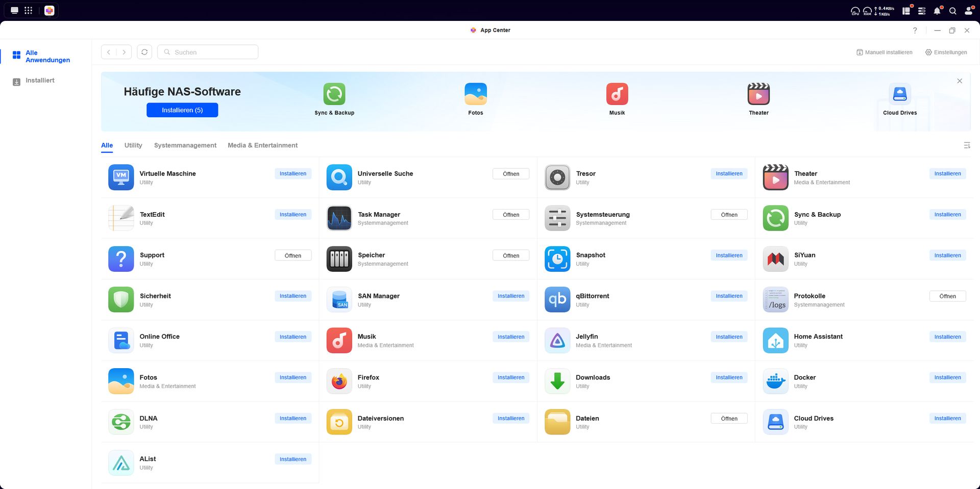The width and height of the screenshot is (980, 489).
Task: Open the Media & Entertainment tab
Action: pyautogui.click(x=262, y=145)
